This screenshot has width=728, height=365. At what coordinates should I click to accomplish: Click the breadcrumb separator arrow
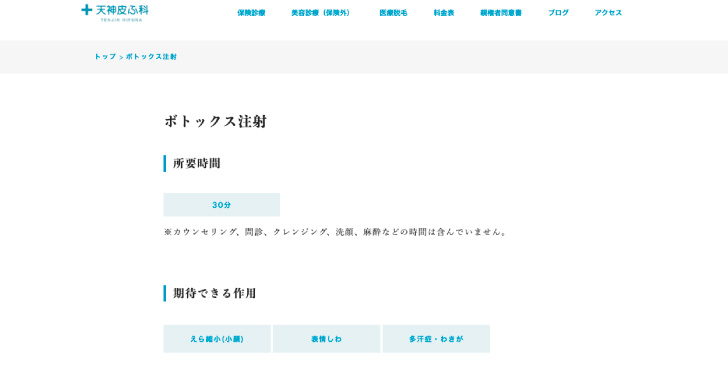[x=121, y=57]
